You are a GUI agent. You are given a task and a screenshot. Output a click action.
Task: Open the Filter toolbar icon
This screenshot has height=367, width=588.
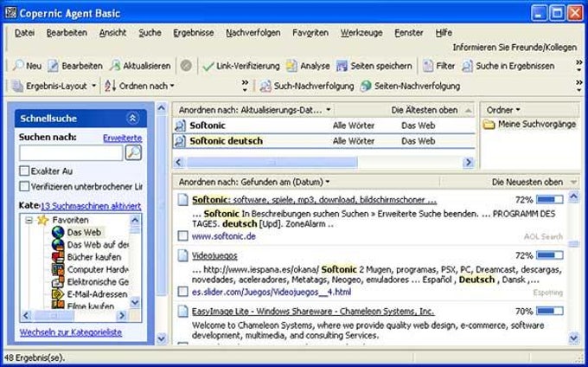click(x=428, y=66)
